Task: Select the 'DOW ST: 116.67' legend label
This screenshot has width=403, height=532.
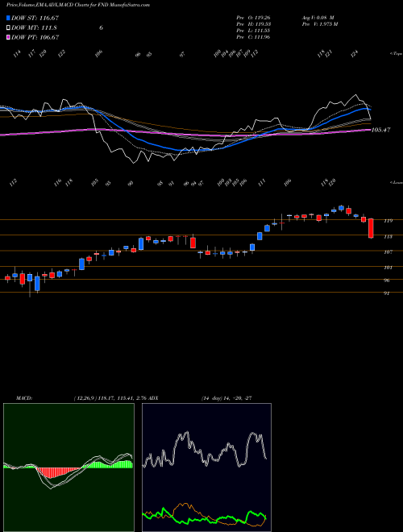Action: [35, 18]
